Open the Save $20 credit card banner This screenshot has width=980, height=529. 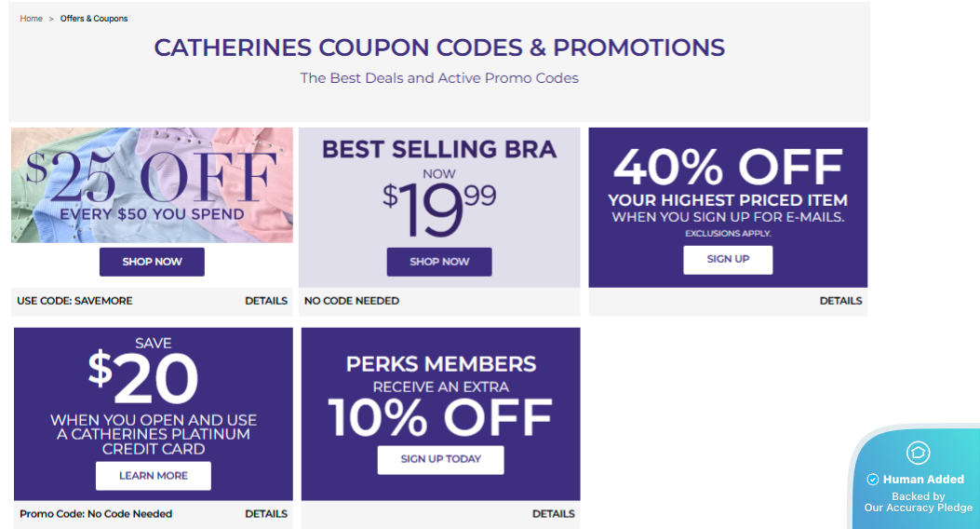point(154,391)
